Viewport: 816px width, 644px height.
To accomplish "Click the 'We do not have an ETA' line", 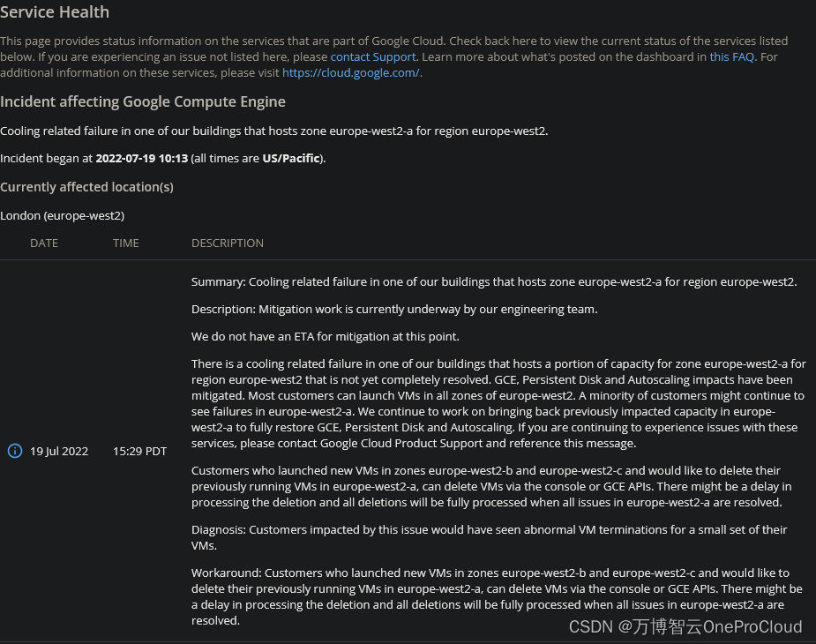I will point(326,336).
